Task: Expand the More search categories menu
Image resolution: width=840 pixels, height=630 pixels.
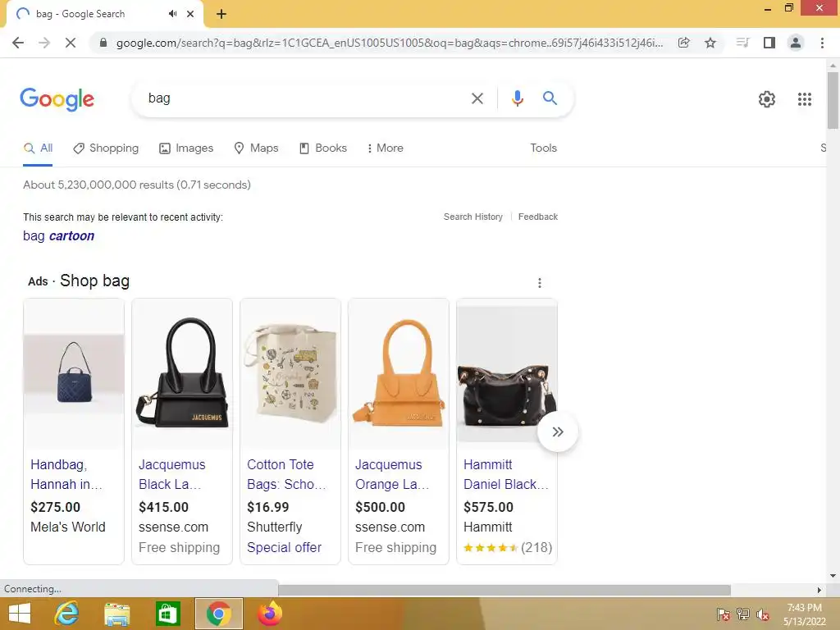Action: (386, 148)
